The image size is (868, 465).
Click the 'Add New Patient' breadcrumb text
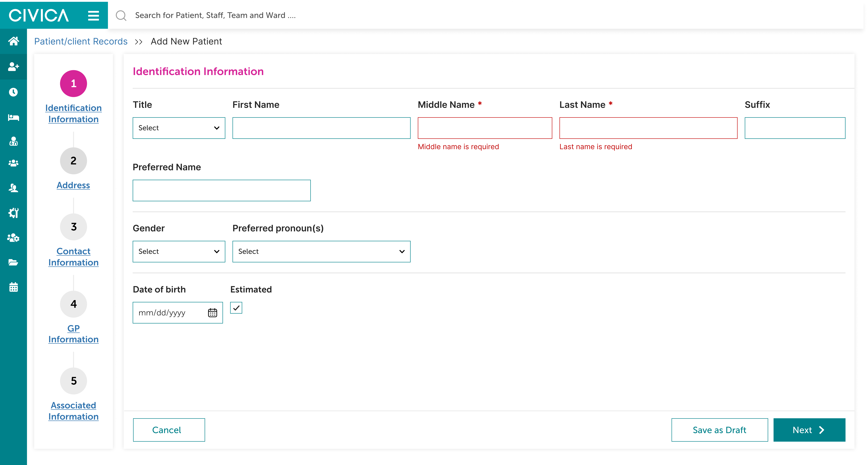(x=186, y=41)
